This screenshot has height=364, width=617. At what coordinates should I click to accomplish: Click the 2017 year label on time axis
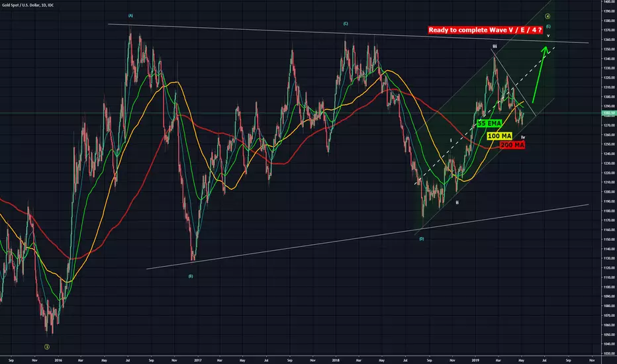(197, 360)
